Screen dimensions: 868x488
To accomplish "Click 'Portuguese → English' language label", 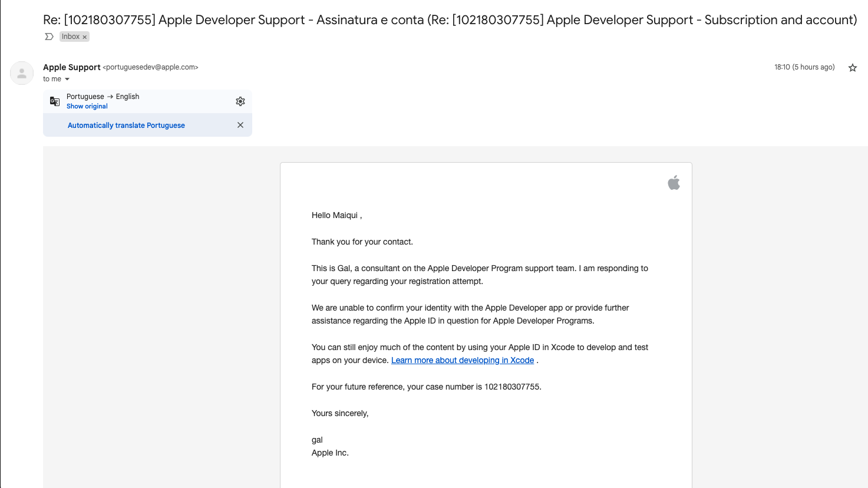I will 103,97.
